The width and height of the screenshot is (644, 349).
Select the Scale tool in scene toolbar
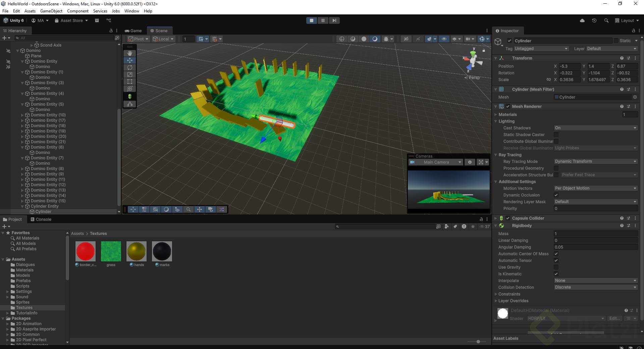coord(130,74)
